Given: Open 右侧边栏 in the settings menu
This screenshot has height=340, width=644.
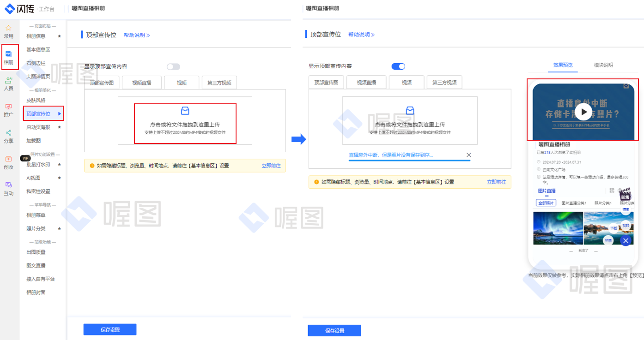Looking at the screenshot, I should coord(36,63).
